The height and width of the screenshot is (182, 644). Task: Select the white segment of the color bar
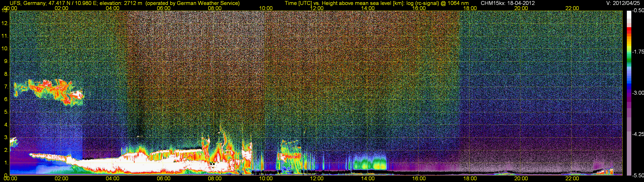tap(629, 15)
